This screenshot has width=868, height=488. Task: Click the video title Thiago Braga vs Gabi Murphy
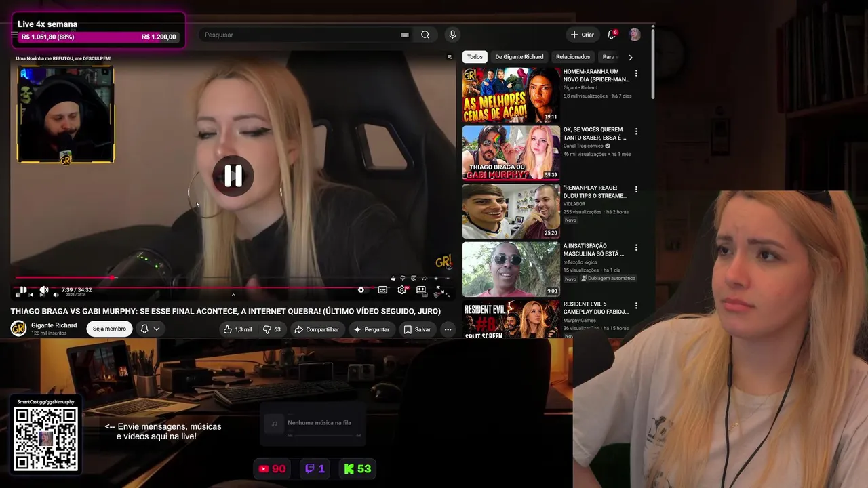225,312
